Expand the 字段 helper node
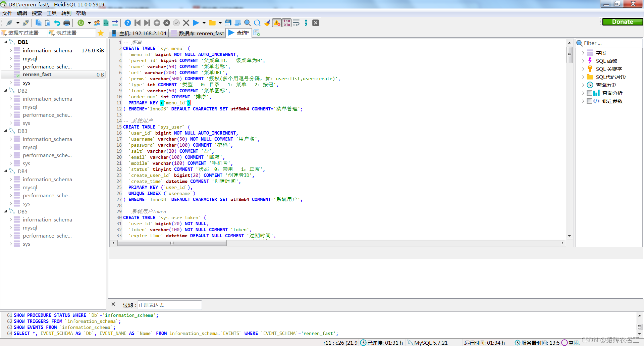The width and height of the screenshot is (644, 346). [583, 53]
